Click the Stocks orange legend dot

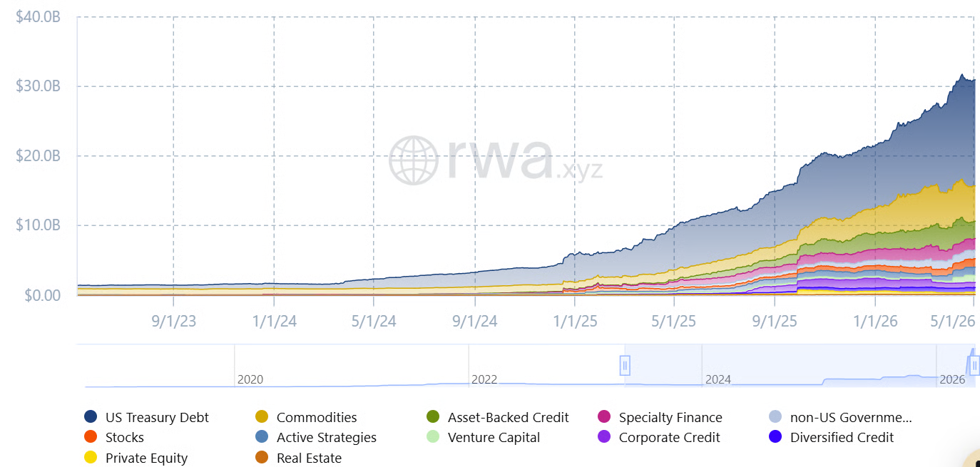point(91,437)
